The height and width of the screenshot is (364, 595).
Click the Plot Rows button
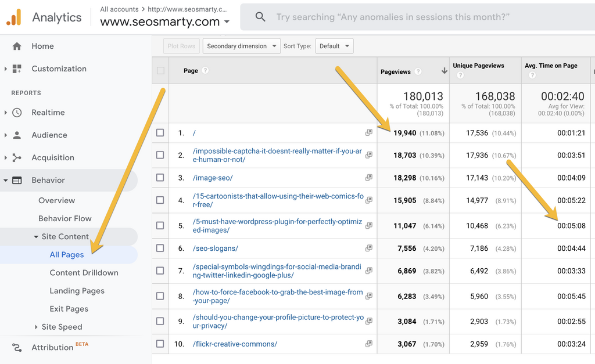point(181,46)
